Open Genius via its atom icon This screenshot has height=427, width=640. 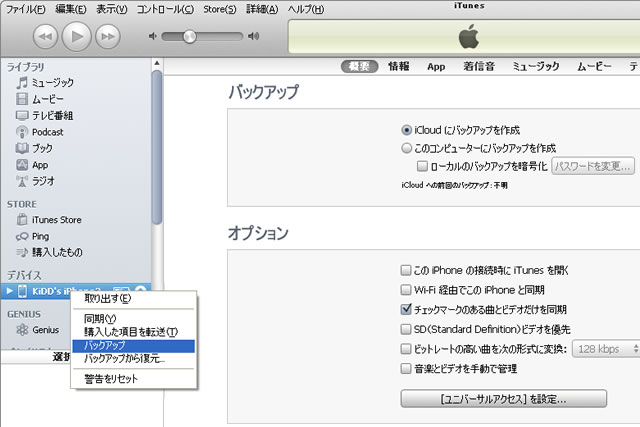(22, 330)
